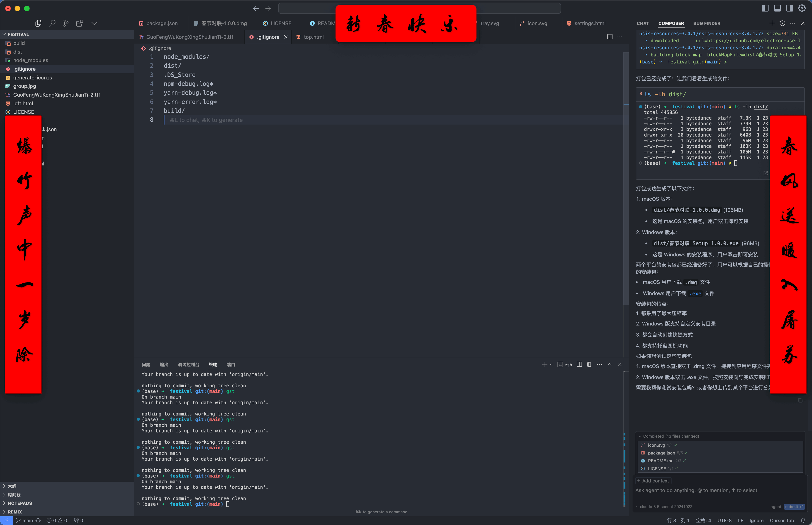The width and height of the screenshot is (812, 525).
Task: Show composer history clock icon
Action: pyautogui.click(x=782, y=23)
